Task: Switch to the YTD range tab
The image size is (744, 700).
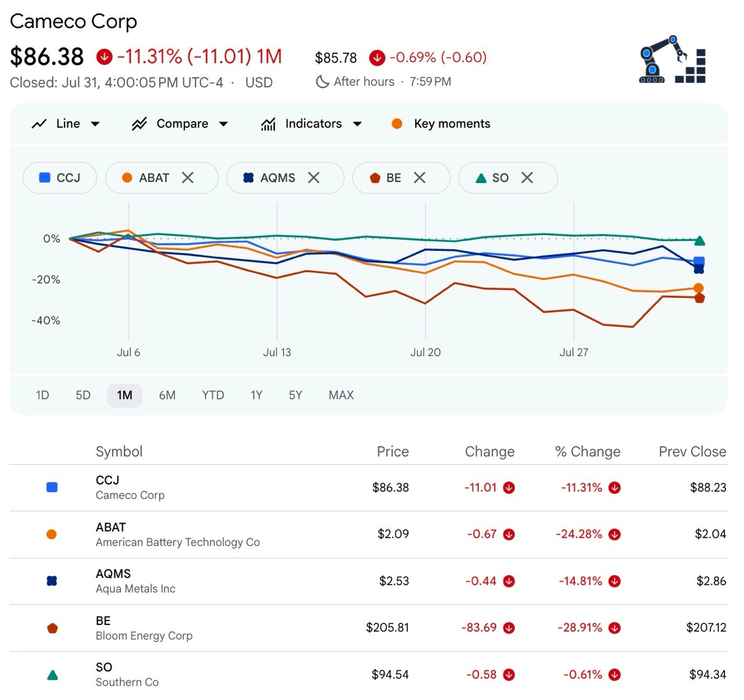Action: (x=213, y=395)
